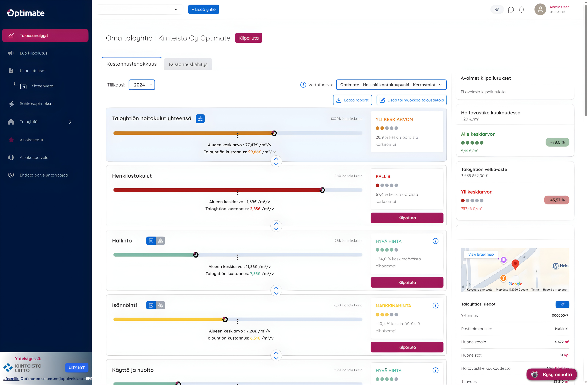Click Kilpailuta button under Henkilöstökulut
This screenshot has height=385, width=588.
[407, 218]
